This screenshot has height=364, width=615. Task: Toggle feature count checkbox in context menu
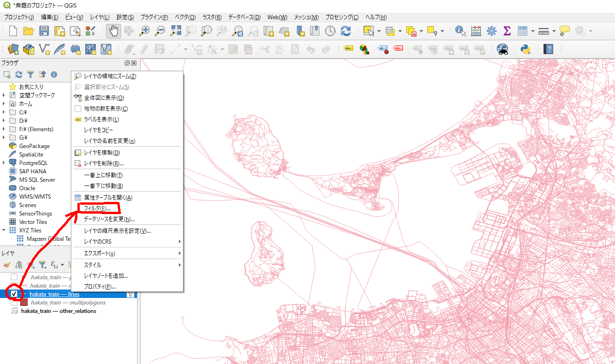[x=78, y=109]
